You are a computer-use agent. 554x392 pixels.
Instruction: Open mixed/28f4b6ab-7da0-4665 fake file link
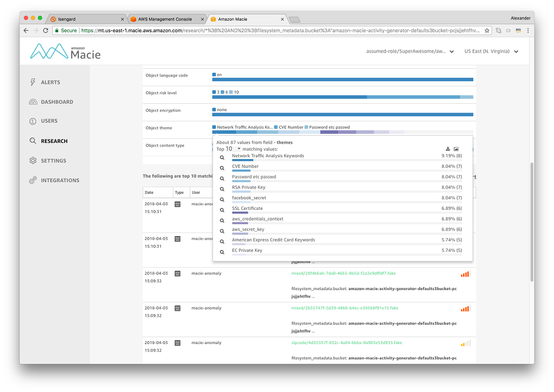click(x=343, y=273)
